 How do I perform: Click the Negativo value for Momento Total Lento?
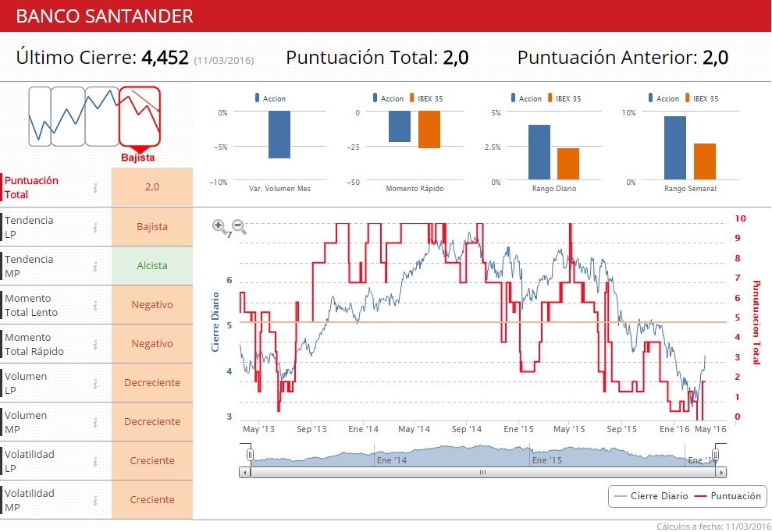[x=152, y=305]
